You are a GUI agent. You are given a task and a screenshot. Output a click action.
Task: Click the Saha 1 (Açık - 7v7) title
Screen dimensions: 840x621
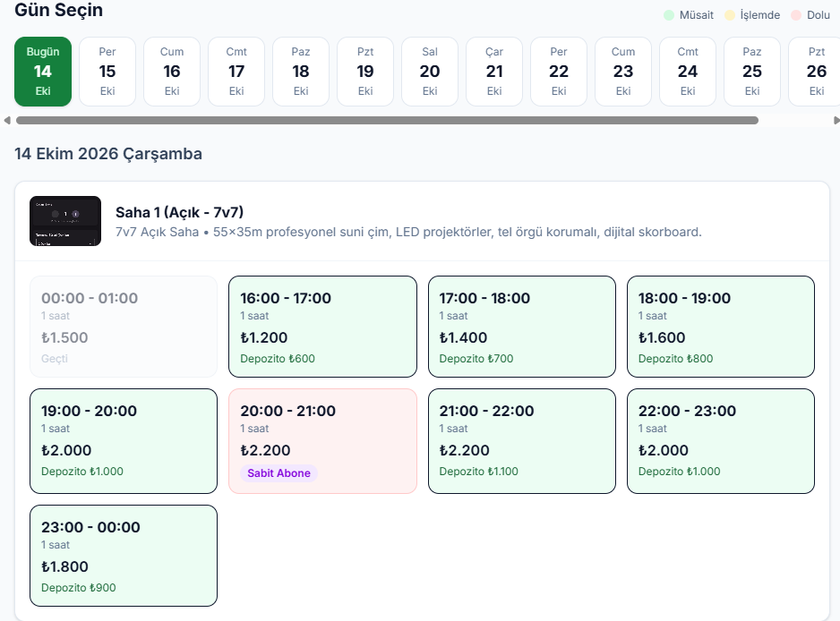tap(179, 213)
